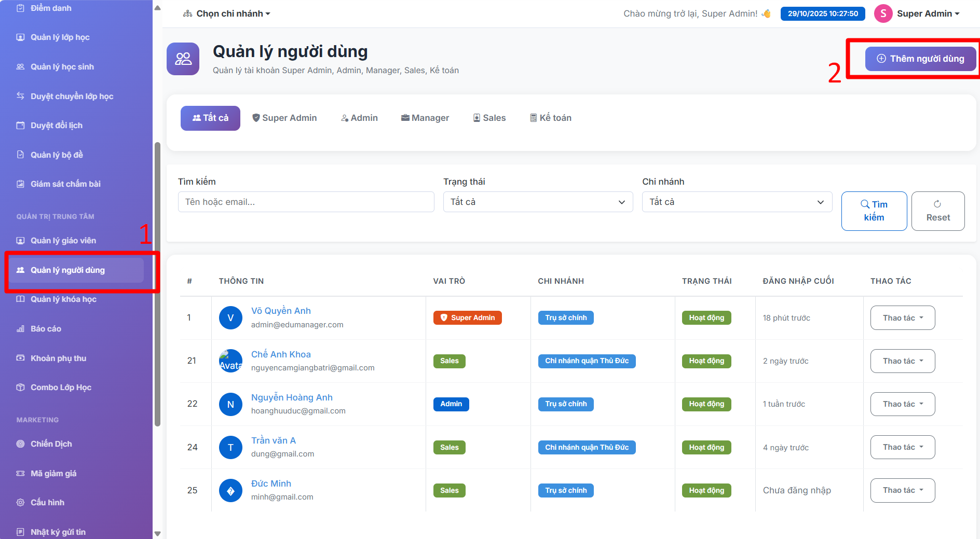Open Báo cáo from sidebar

[46, 329]
